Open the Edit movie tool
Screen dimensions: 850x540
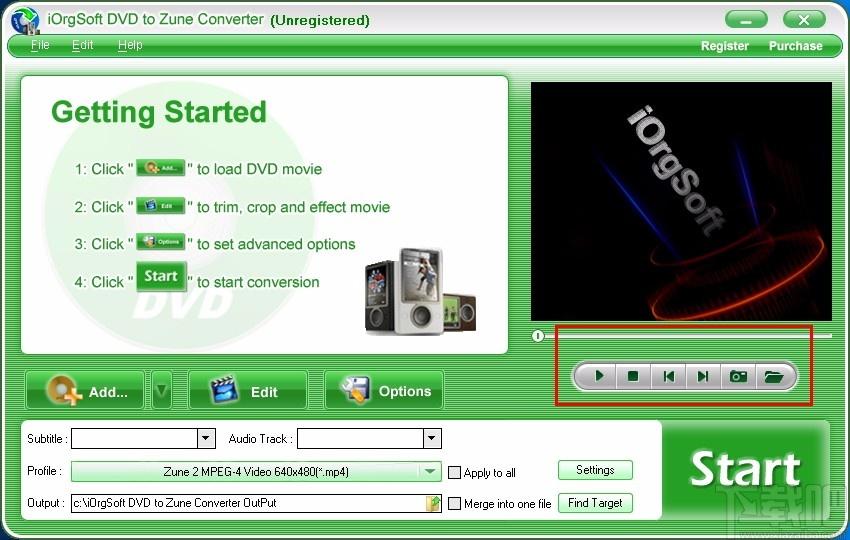point(248,390)
